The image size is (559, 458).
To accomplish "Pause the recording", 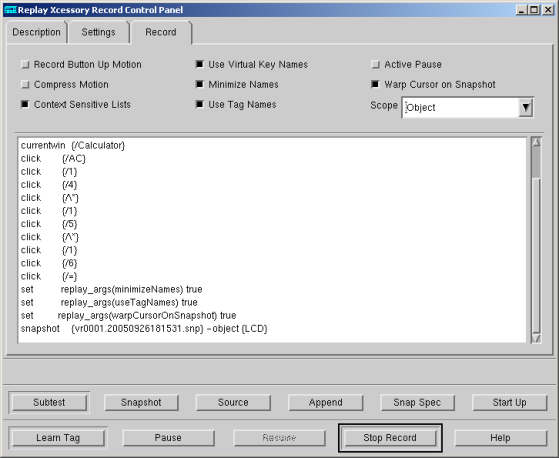I will (x=169, y=438).
